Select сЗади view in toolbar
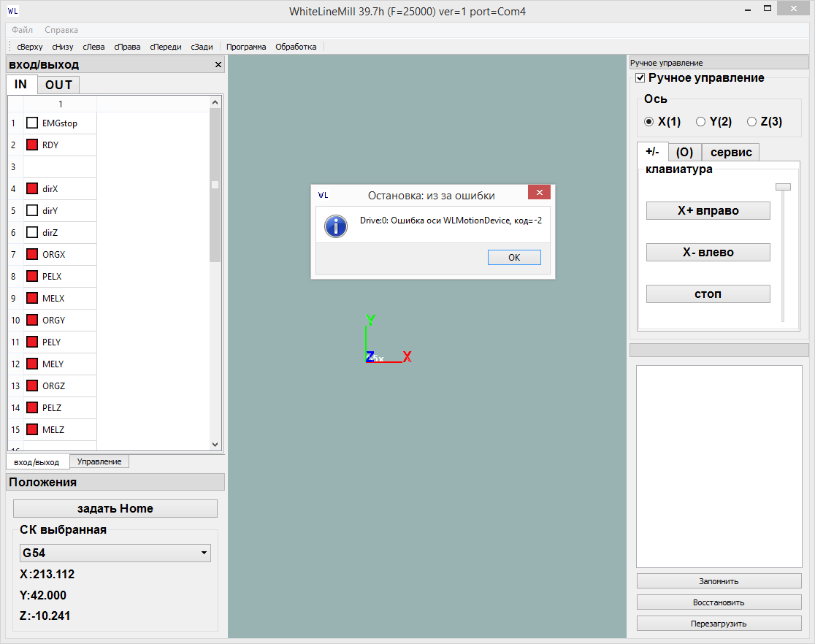This screenshot has width=815, height=644. point(202,47)
